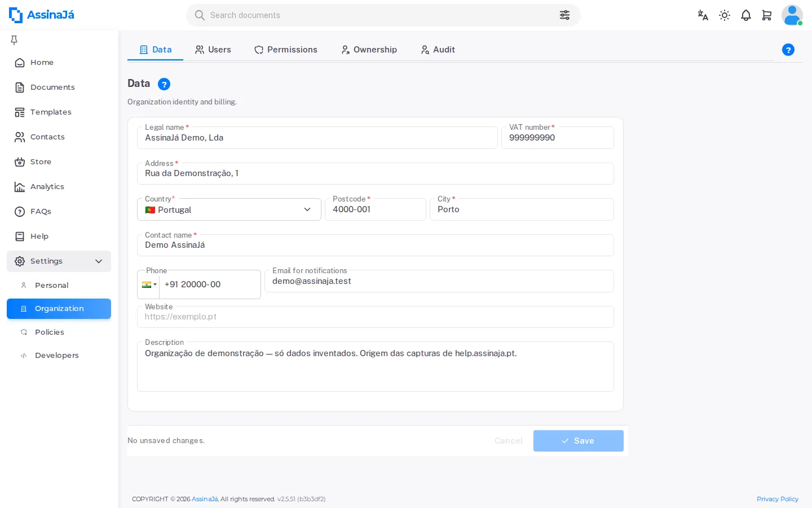The width and height of the screenshot is (812, 508).
Task: Follow the AssinaJá footer link
Action: (x=205, y=499)
